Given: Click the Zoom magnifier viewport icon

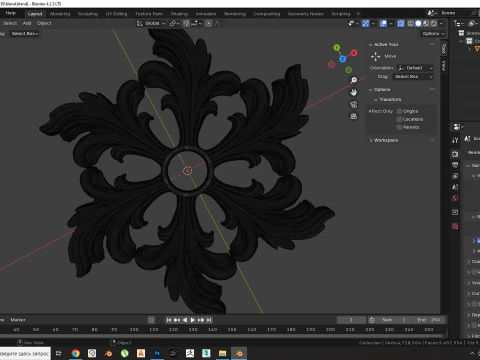Looking at the screenshot, I should click(x=354, y=80).
